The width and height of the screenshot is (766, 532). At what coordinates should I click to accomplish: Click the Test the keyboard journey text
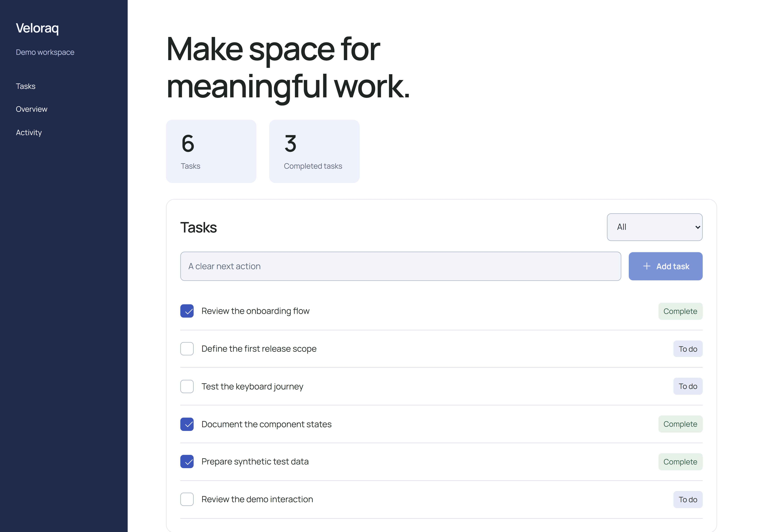pos(252,387)
